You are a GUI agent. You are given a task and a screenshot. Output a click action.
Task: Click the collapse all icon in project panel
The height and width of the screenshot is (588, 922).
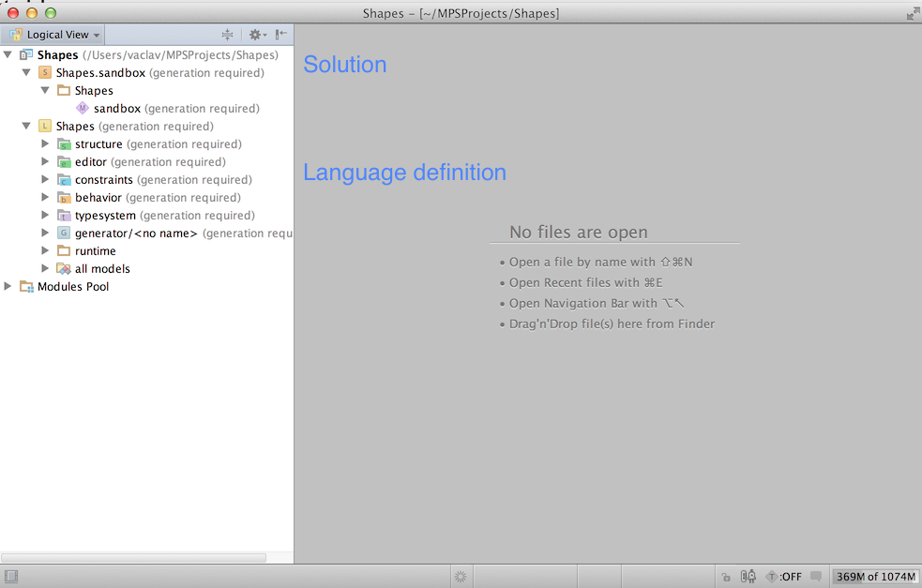point(227,35)
